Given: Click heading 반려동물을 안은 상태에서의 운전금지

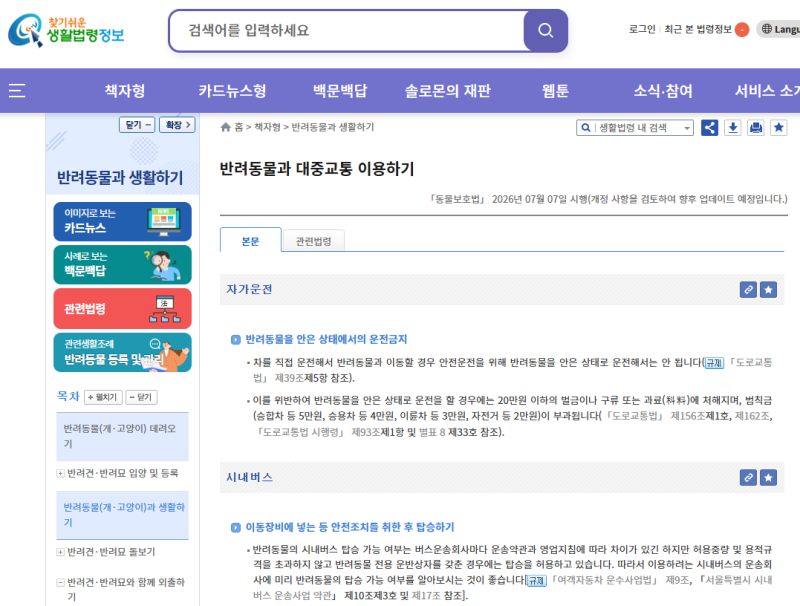Looking at the screenshot, I should [x=327, y=339].
